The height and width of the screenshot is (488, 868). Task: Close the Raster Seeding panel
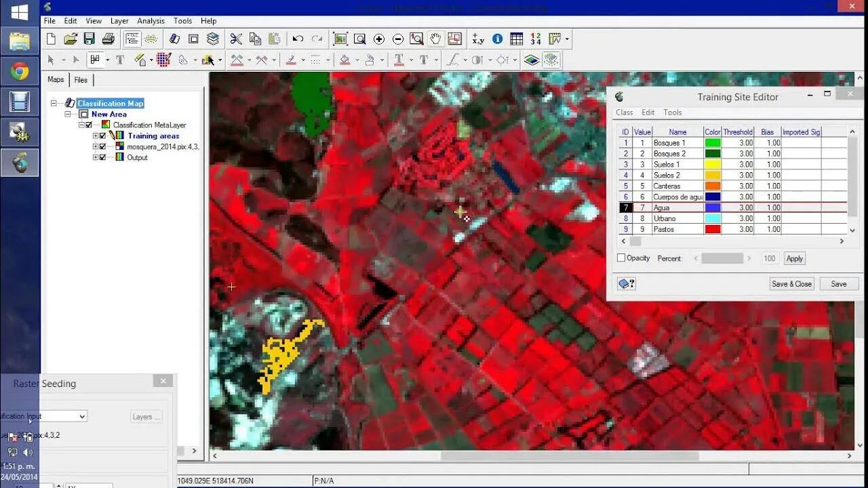(x=163, y=382)
